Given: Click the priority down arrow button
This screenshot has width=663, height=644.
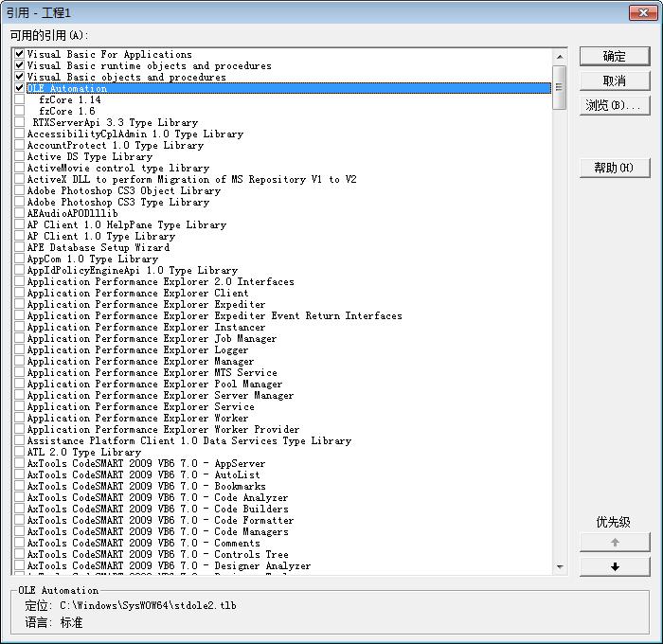Looking at the screenshot, I should click(615, 566).
